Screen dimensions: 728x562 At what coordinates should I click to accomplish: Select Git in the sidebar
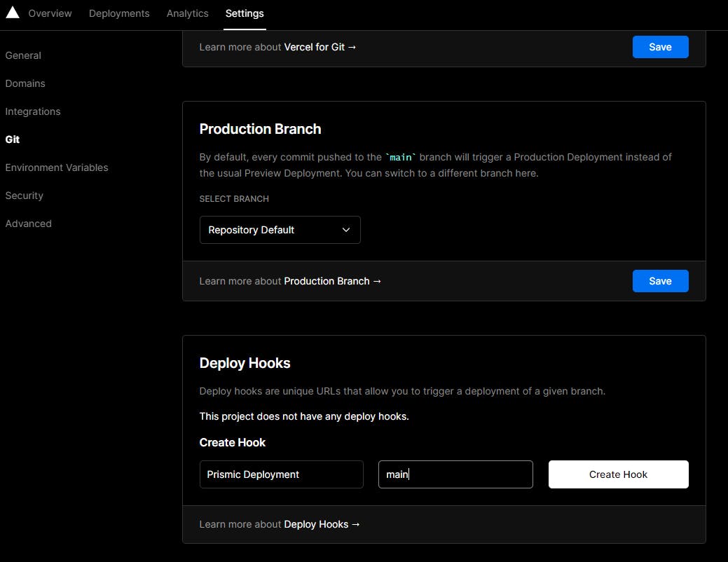point(13,139)
